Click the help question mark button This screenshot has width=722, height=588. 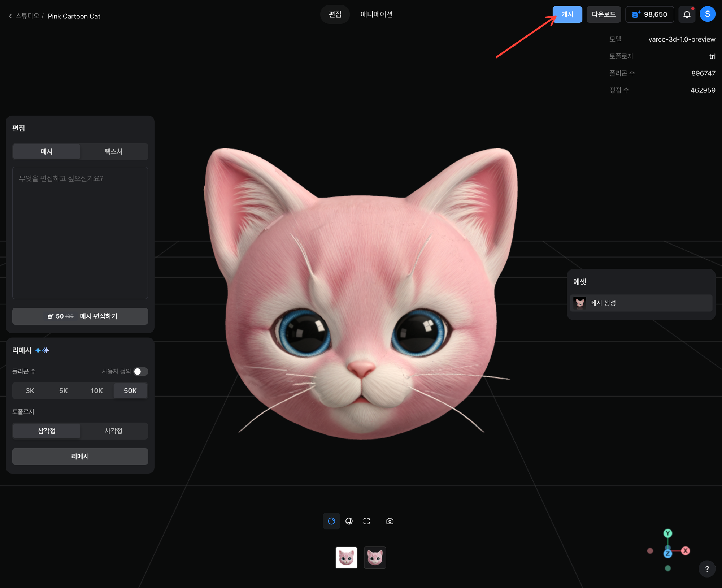707,569
